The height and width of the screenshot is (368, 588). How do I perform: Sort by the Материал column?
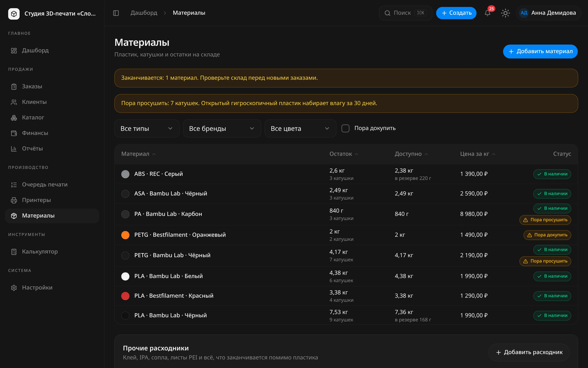[x=138, y=154]
